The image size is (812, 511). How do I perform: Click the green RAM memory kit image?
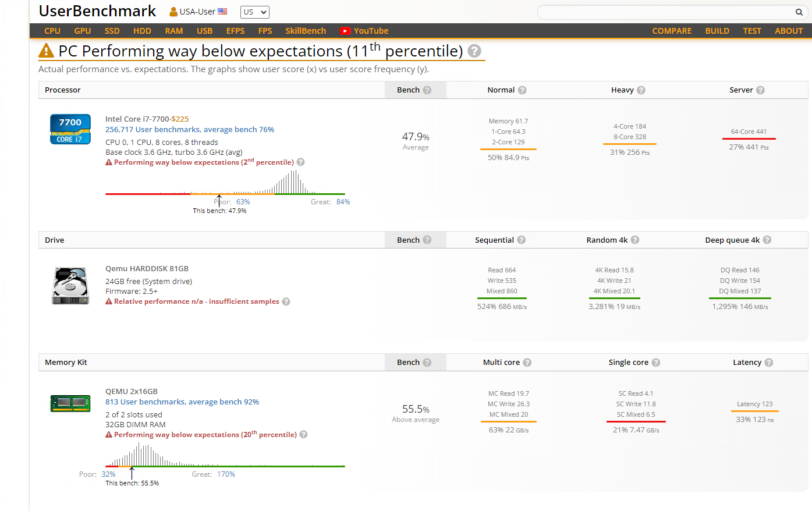pos(70,403)
